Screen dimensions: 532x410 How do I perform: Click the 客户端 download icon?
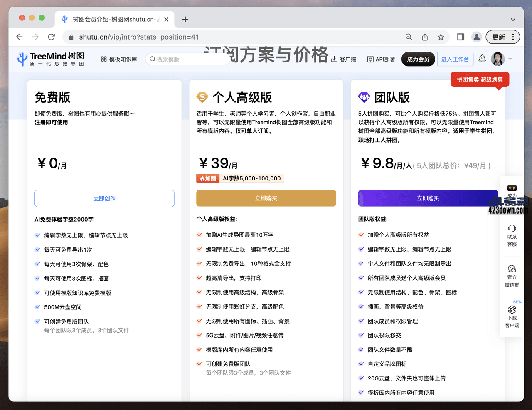click(x=335, y=59)
